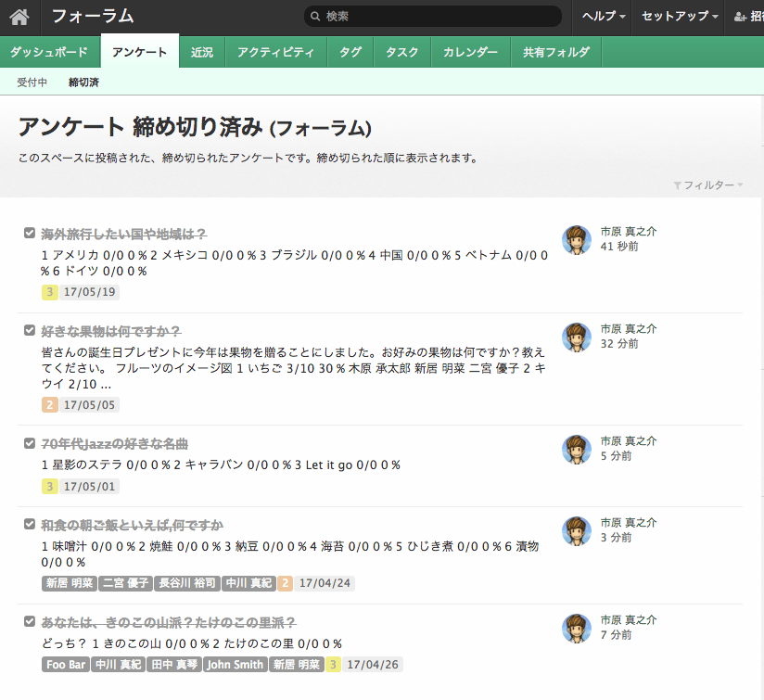764x700 pixels.
Task: Toggle checkbox for あなたは、きのこの山派？
Action: (30, 621)
